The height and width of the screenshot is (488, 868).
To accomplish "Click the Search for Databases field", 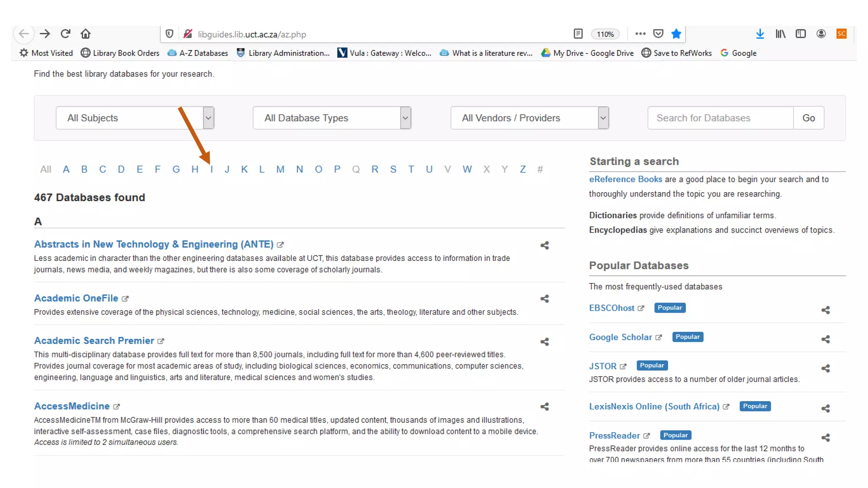I will tap(720, 118).
